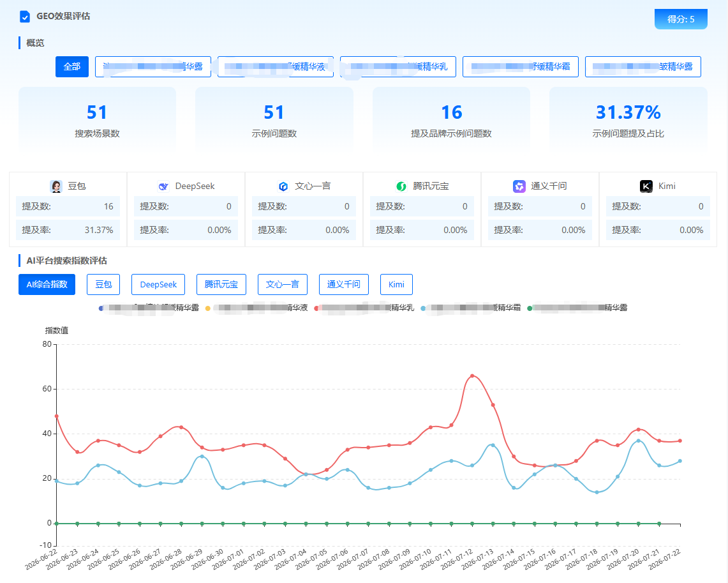Click the 文心一言 hexagon logo icon
This screenshot has width=728, height=583.
[x=283, y=186]
